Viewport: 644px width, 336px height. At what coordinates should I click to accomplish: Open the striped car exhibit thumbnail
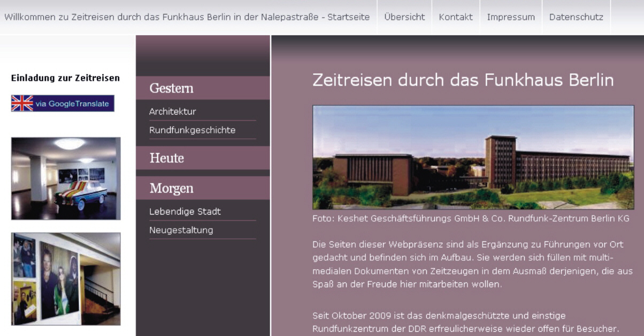[66, 178]
